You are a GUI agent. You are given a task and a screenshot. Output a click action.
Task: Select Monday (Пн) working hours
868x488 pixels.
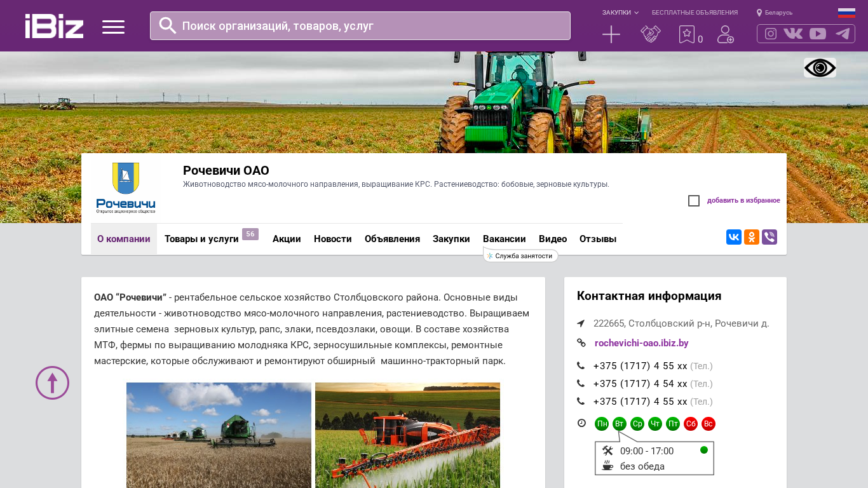[602, 424]
